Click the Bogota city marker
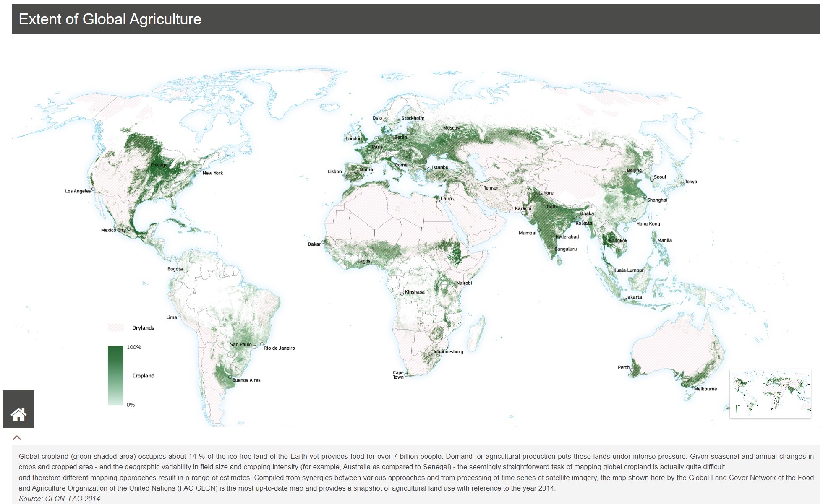The width and height of the screenshot is (823, 504). 186,271
